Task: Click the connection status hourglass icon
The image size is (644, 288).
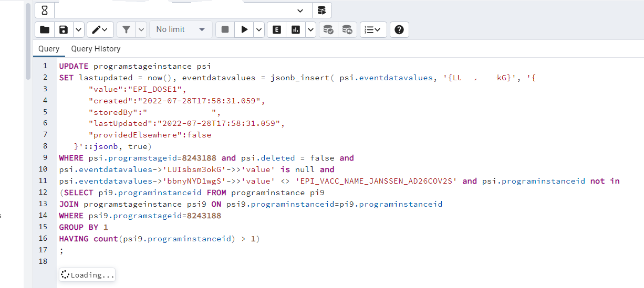Action: pos(45,10)
